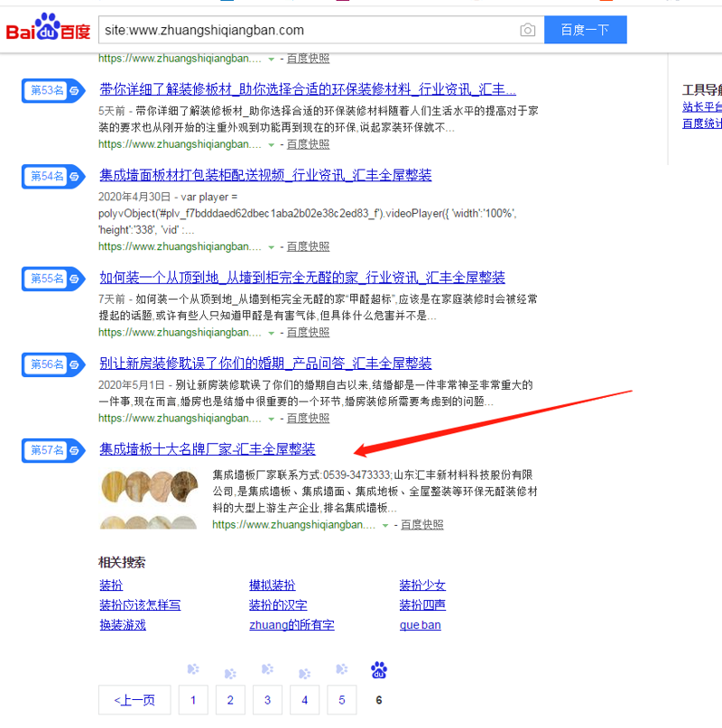722x728 pixels.
Task: Open the Baidu logo homepage
Action: tap(48, 28)
